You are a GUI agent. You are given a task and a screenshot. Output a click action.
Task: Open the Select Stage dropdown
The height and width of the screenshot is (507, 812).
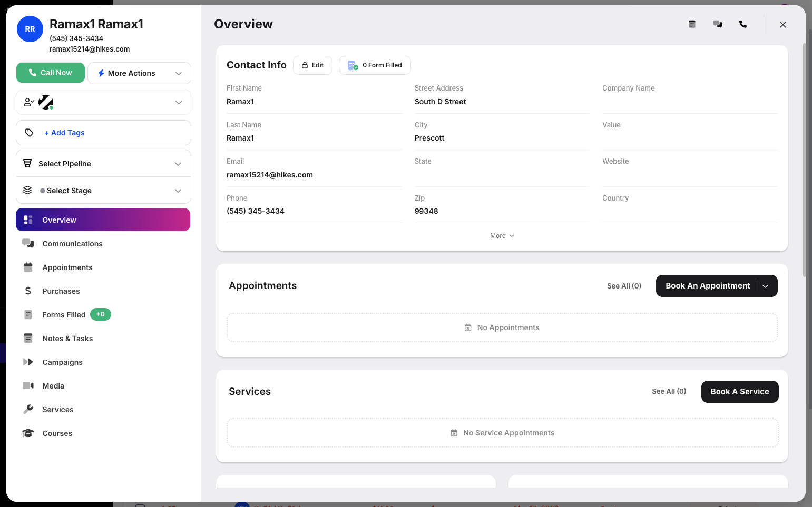[103, 191]
